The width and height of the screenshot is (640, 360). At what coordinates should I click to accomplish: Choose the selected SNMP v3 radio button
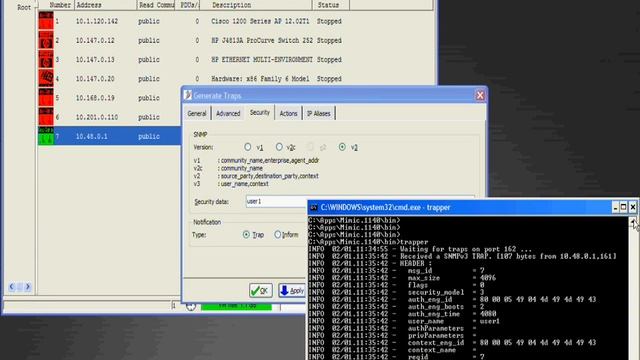[x=342, y=147]
